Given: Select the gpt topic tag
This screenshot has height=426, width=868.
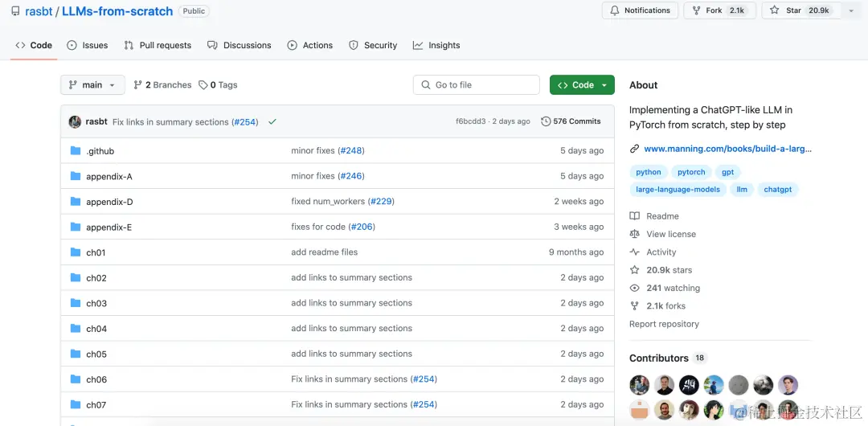Looking at the screenshot, I should click(x=728, y=172).
